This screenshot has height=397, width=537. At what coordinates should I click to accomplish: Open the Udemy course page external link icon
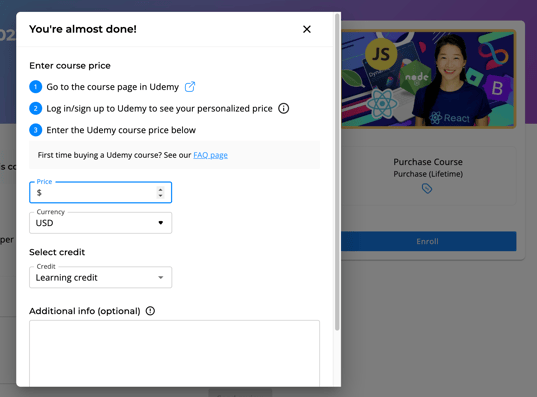click(x=190, y=87)
